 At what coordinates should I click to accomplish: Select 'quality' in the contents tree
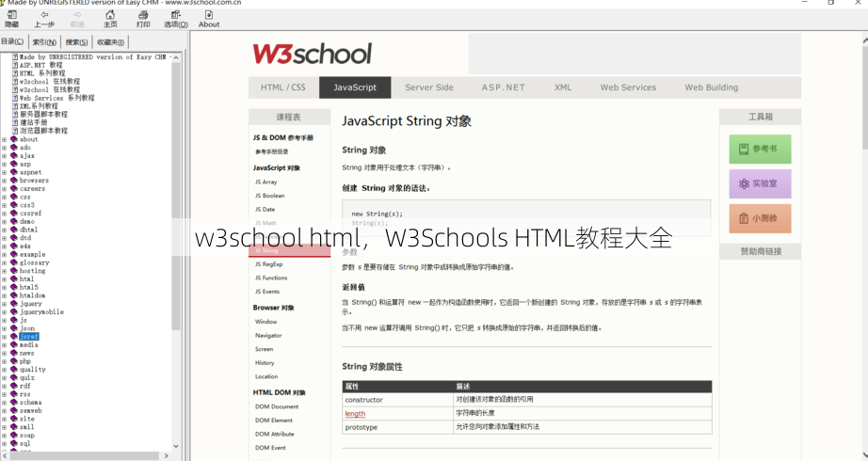pyautogui.click(x=33, y=370)
